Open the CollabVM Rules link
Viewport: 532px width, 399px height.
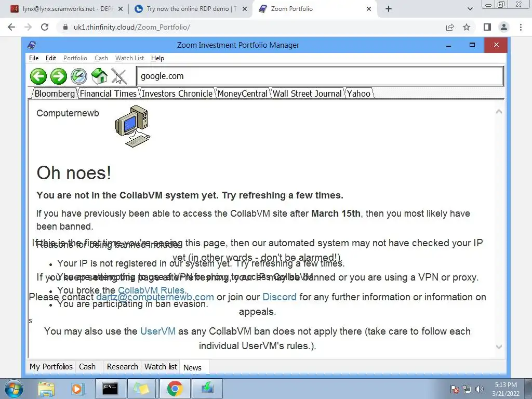[x=151, y=290]
